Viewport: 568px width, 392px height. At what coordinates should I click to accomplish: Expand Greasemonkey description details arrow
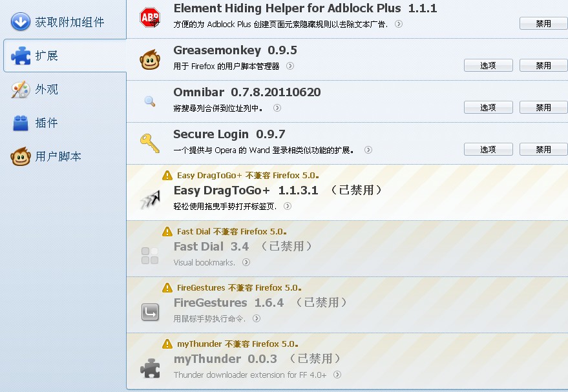289,66
